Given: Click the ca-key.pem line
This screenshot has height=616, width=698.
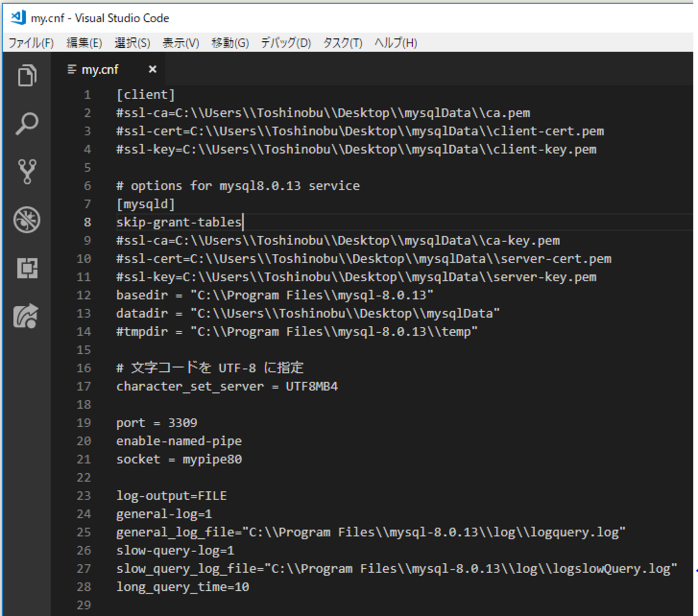Looking at the screenshot, I should click(338, 241).
